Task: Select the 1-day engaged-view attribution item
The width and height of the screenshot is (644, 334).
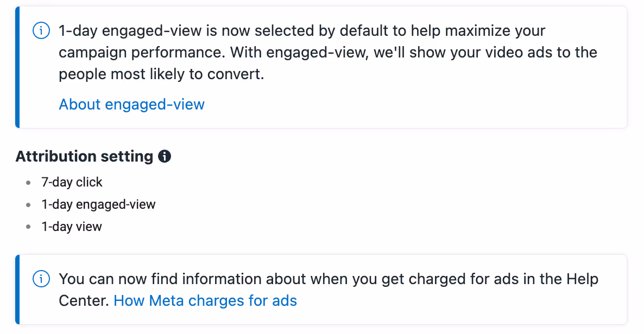Action: click(x=98, y=204)
